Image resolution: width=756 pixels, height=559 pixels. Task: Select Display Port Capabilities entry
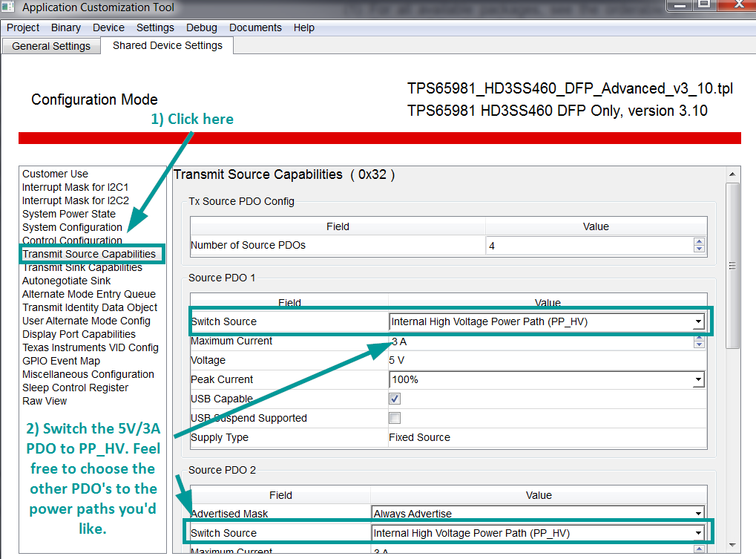coord(79,334)
